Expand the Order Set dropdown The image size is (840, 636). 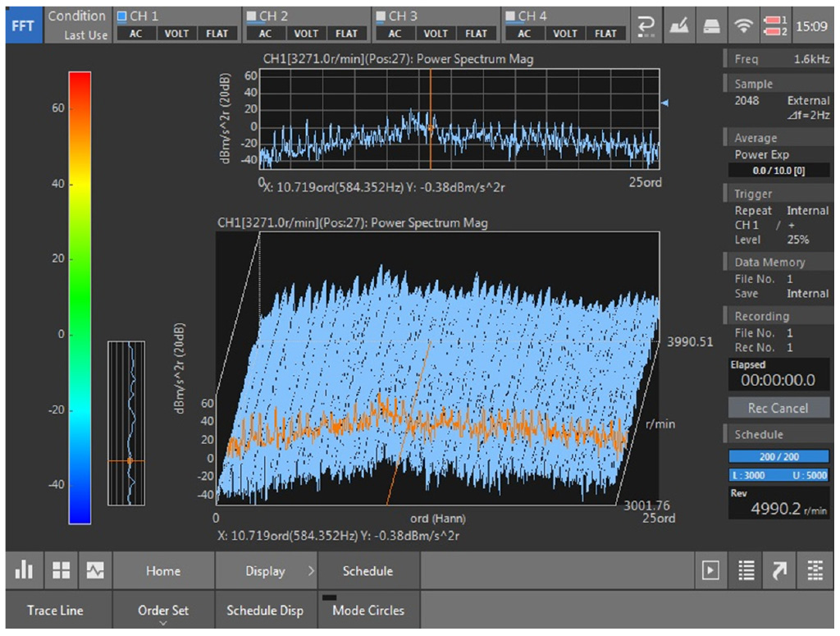(162, 611)
